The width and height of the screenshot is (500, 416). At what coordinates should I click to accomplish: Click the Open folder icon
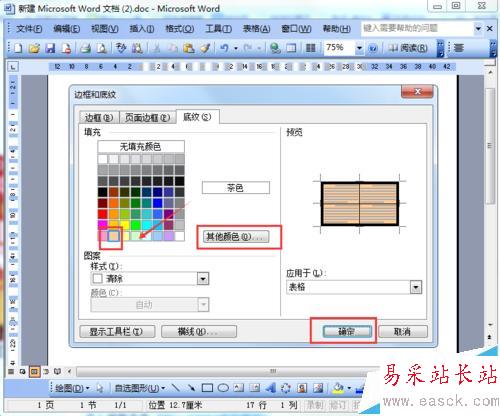tap(34, 48)
